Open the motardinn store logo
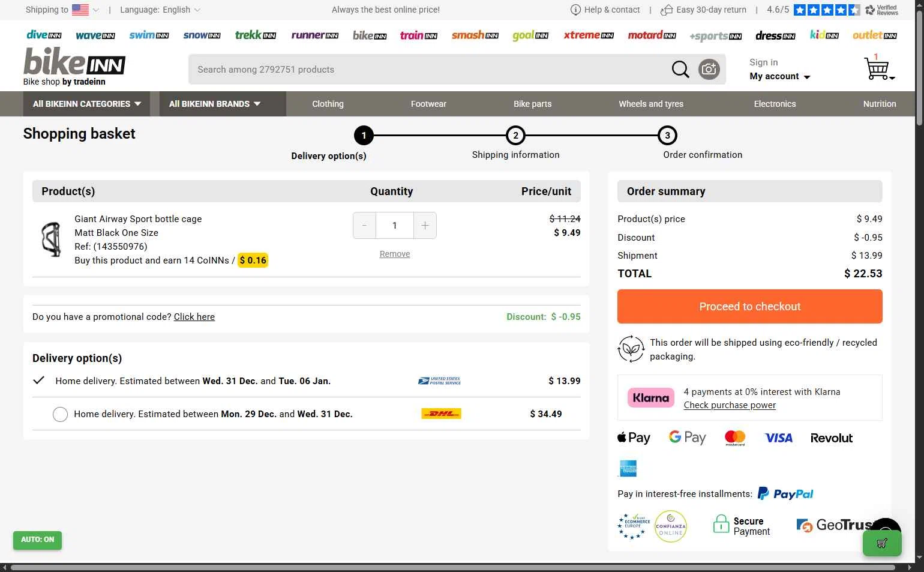 tap(652, 35)
